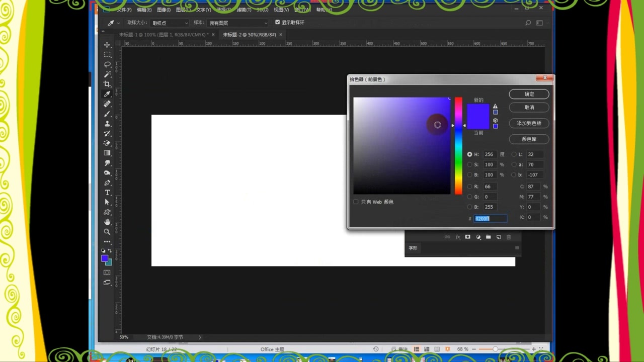Select the Eraser tool
The image size is (644, 362).
[107, 143]
